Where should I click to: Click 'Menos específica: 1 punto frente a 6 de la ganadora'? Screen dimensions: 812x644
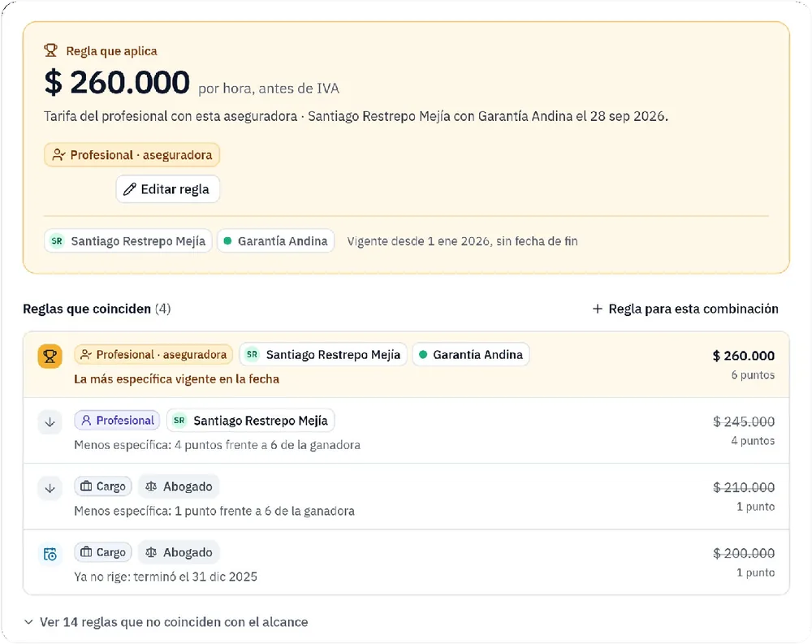click(x=214, y=510)
